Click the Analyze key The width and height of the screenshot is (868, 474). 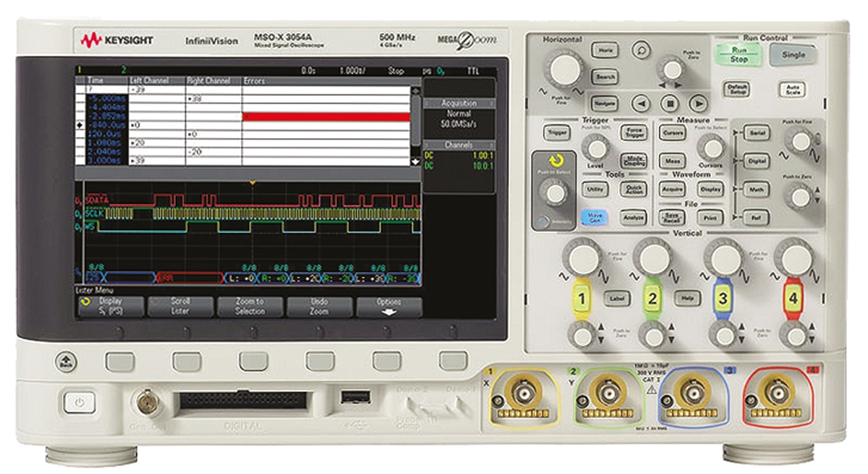coord(634,216)
